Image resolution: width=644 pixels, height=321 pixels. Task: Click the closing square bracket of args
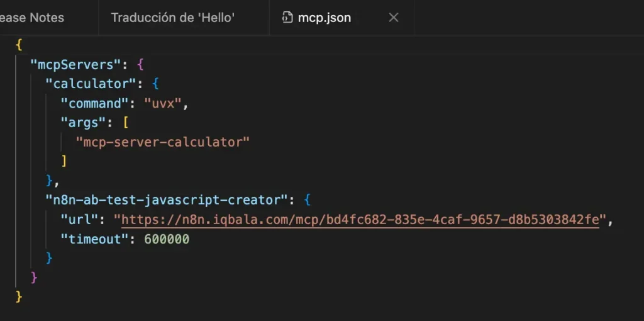tap(64, 160)
